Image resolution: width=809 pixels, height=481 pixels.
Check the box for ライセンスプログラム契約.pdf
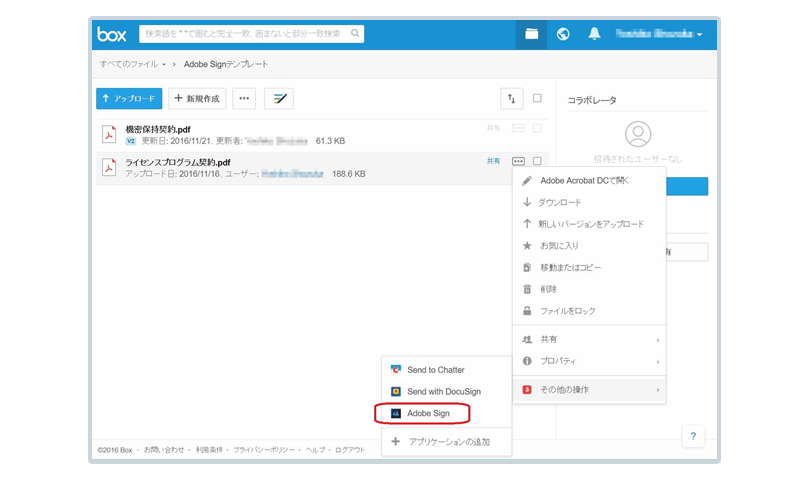pos(537,160)
